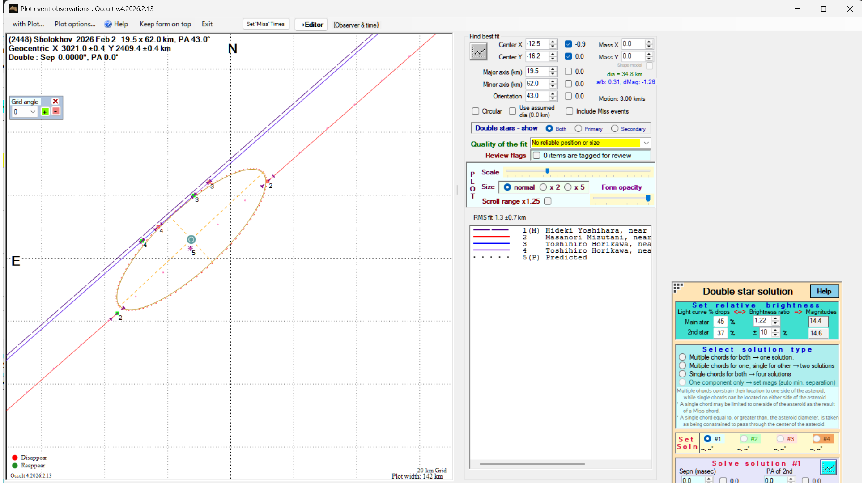The image size is (868, 492).
Task: Click the Solve solution #1 chart icon
Action: (x=828, y=467)
